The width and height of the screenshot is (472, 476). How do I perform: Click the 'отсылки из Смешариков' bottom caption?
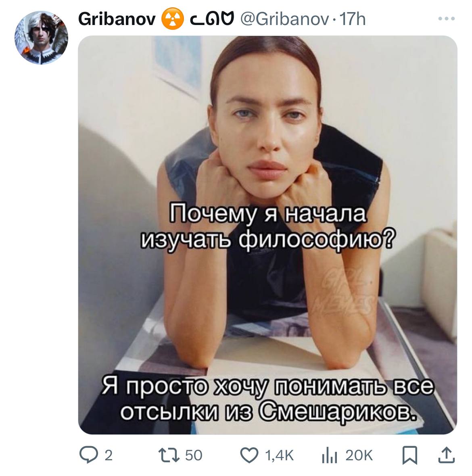pos(268,413)
